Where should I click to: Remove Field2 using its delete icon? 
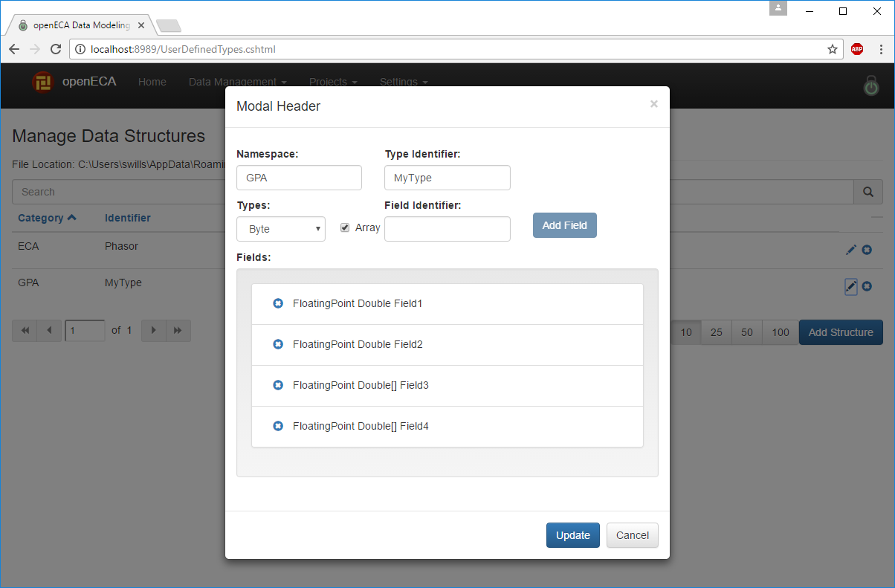click(278, 344)
